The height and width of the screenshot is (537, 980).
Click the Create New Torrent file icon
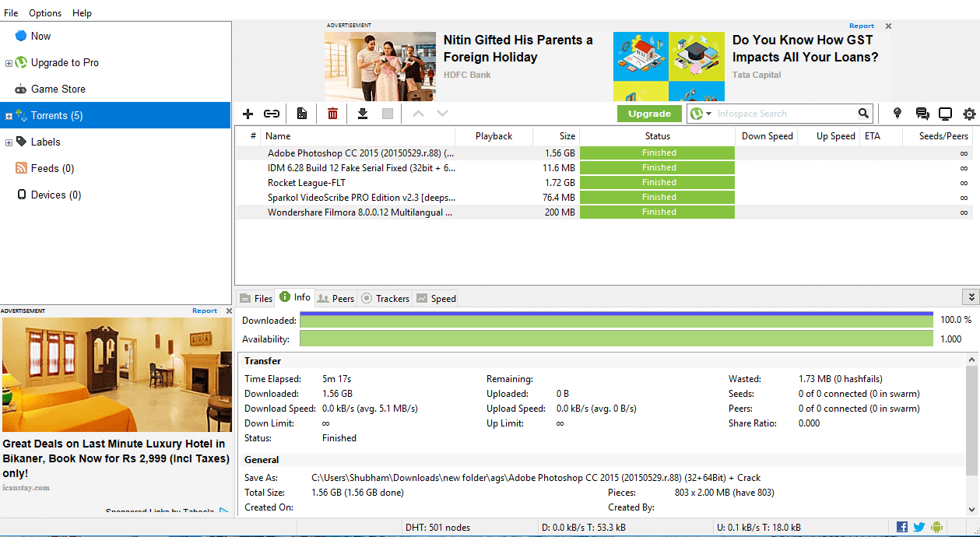301,114
